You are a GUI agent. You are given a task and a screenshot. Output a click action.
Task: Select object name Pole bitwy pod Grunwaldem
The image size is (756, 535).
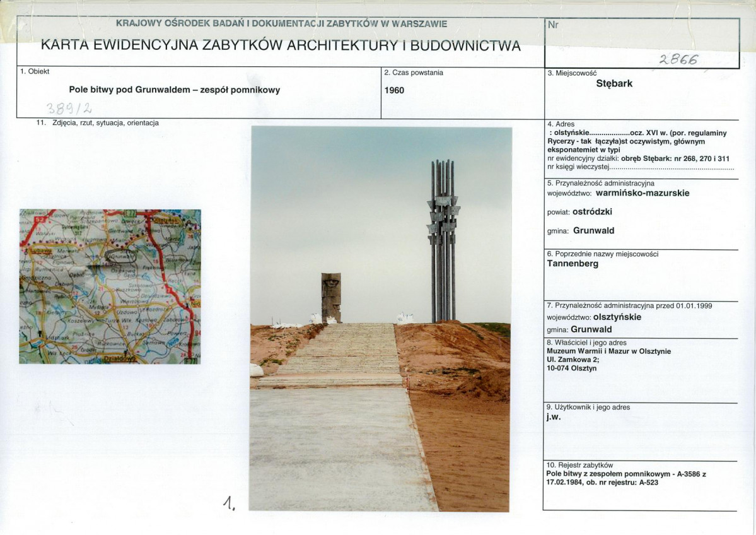pyautogui.click(x=175, y=90)
